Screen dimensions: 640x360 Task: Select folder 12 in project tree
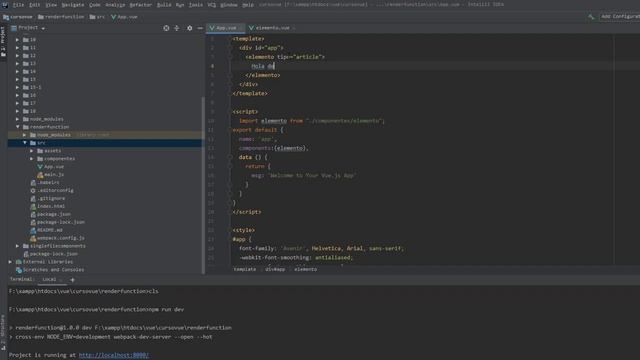[x=33, y=56]
